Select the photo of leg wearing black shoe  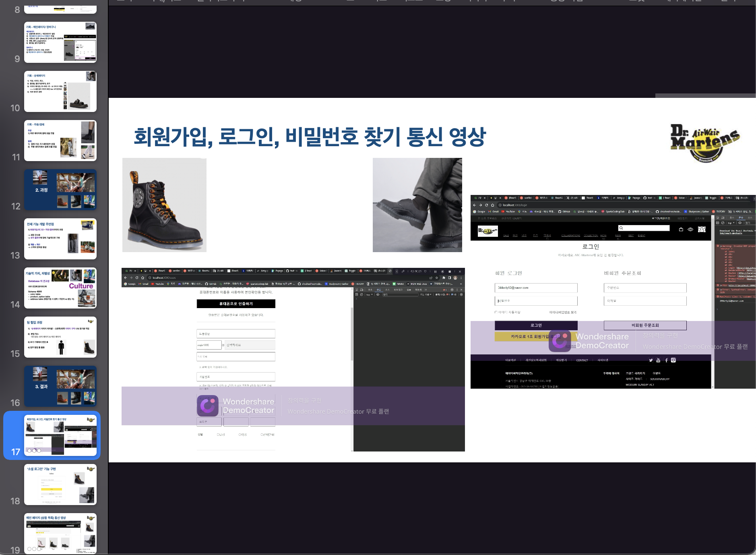pos(417,205)
